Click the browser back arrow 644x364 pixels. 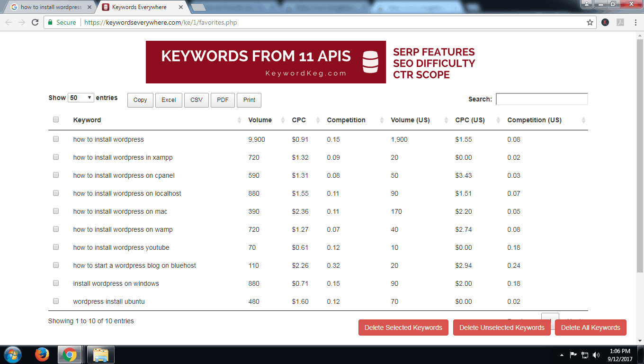(9, 22)
